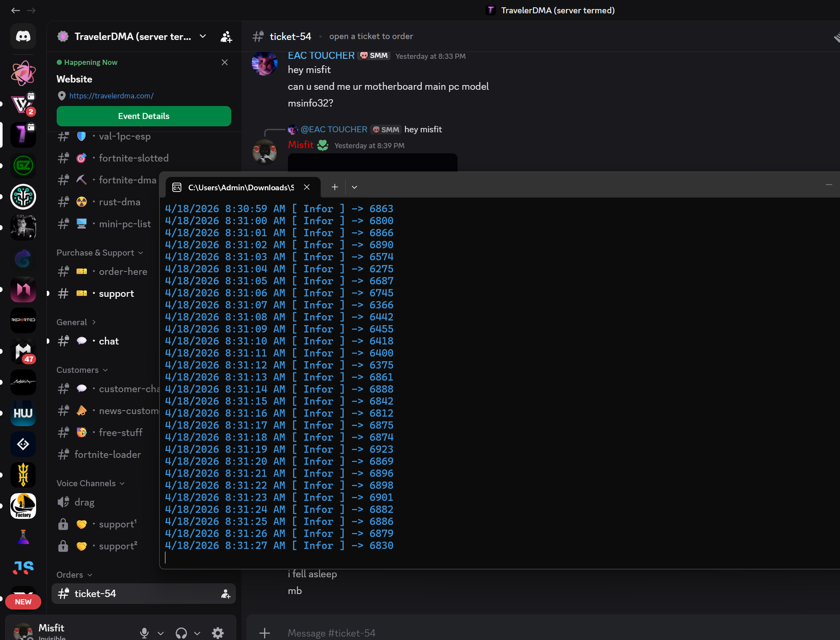Click the Misfit user panel avatar
840x640 pixels.
click(x=23, y=632)
